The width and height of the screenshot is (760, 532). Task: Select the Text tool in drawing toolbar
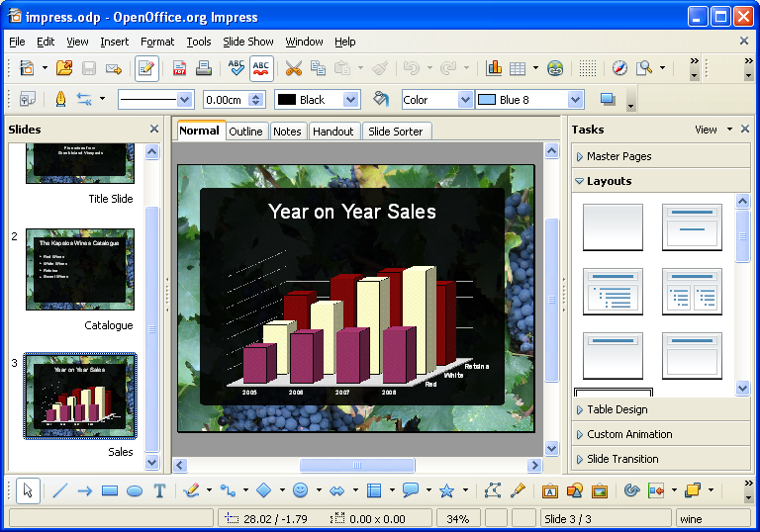[159, 490]
